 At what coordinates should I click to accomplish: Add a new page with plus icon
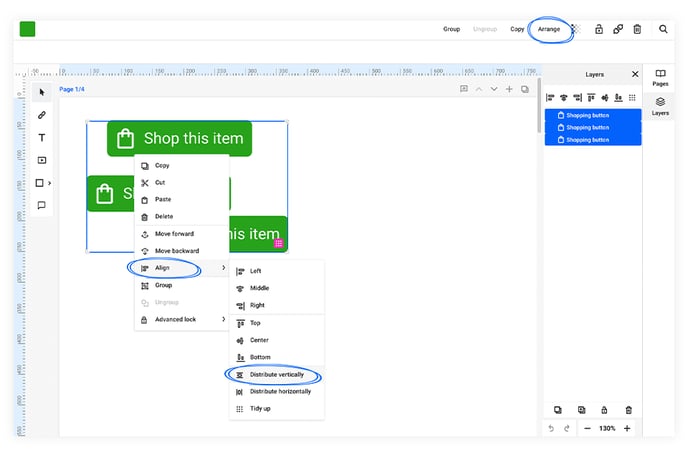click(509, 89)
